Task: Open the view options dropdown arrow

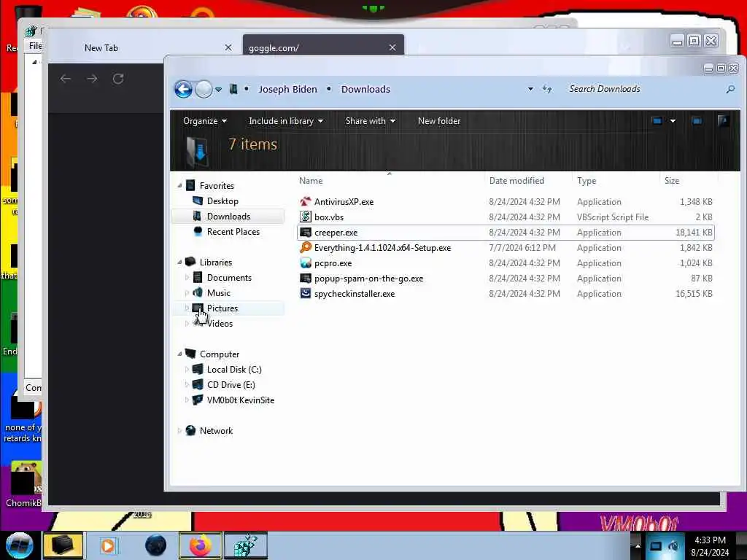Action: pyautogui.click(x=673, y=121)
